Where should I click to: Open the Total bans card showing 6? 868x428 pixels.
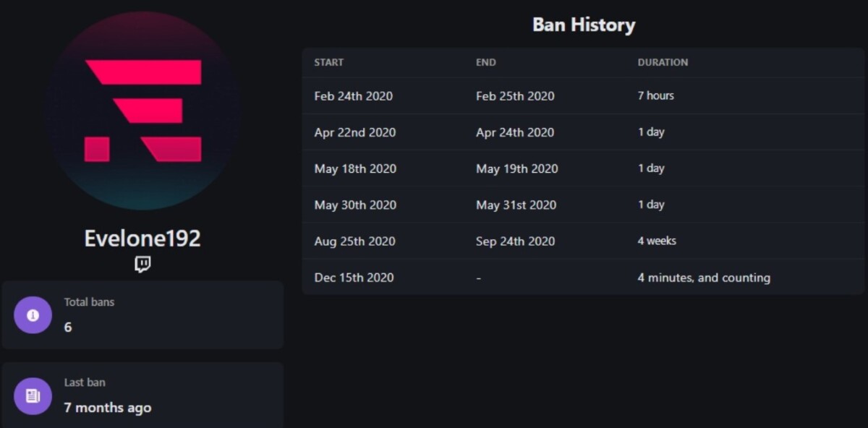coord(142,315)
